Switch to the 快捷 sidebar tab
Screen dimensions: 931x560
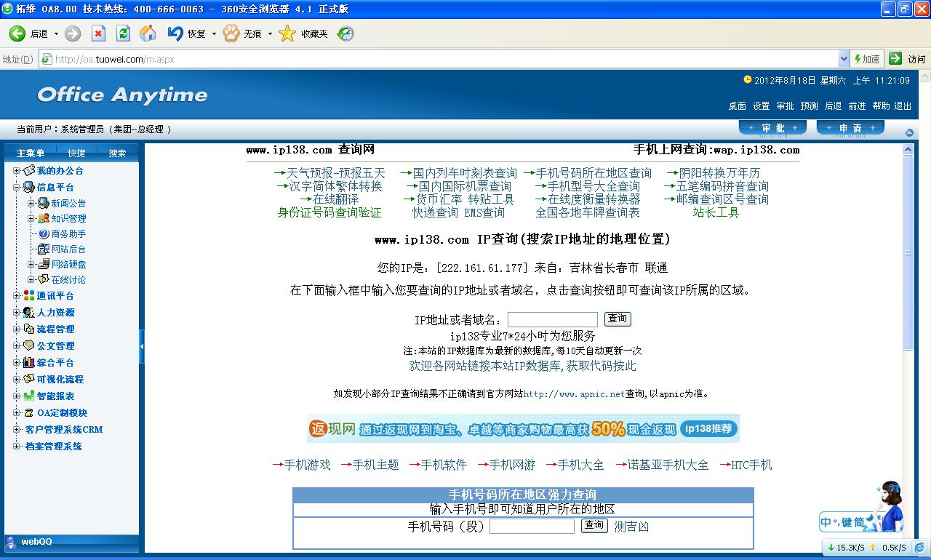tap(76, 153)
